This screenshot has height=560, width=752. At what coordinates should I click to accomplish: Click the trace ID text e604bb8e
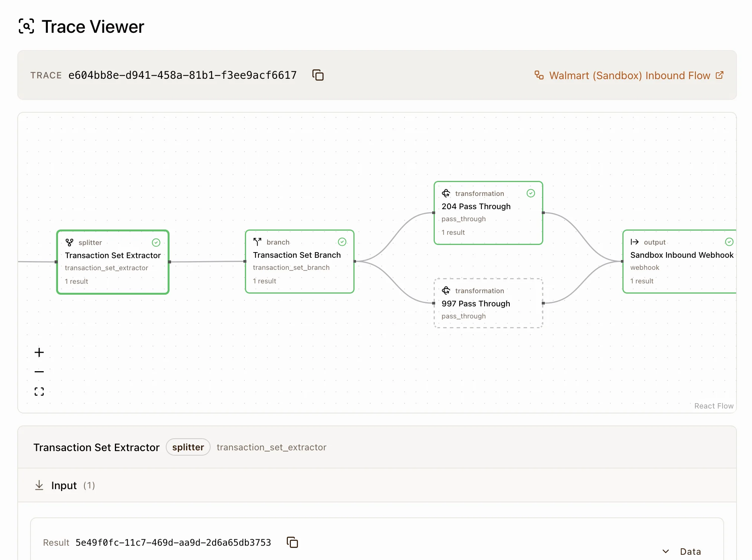183,75
